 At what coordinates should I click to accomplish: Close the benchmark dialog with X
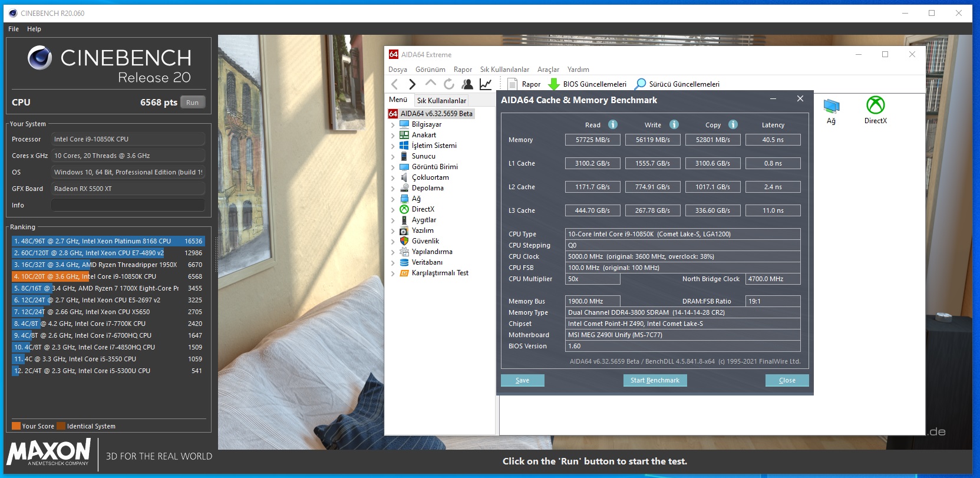tap(800, 99)
